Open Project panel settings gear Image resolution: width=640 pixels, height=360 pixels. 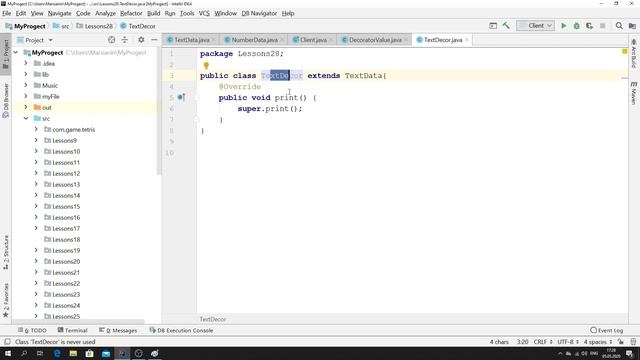(x=141, y=40)
